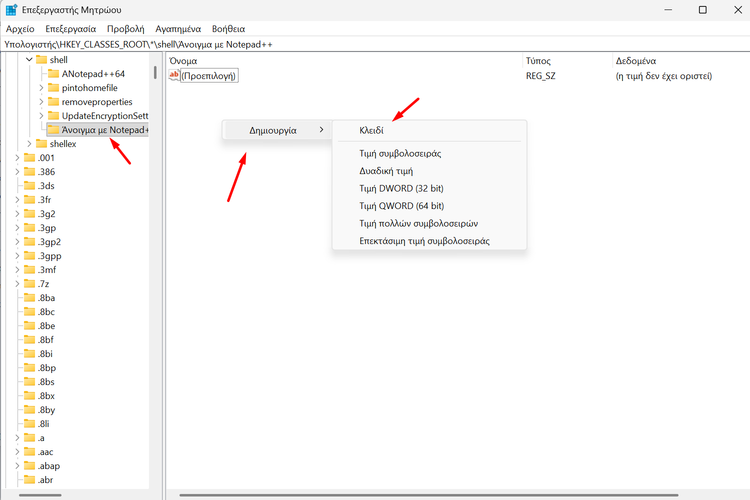This screenshot has width=750, height=500.
Task: Expand the shellex tree node
Action: pyautogui.click(x=28, y=144)
